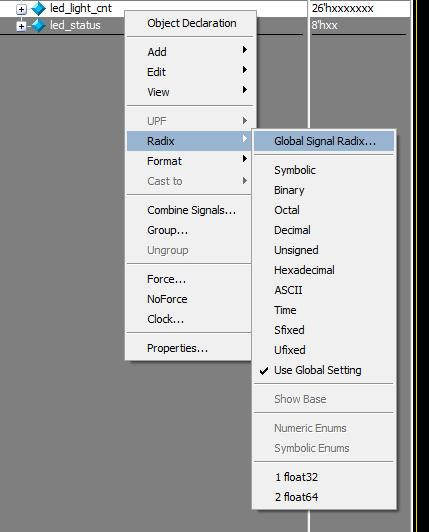Open the Add submenu
Image resolution: width=429 pixels, height=532 pixels.
(191, 52)
